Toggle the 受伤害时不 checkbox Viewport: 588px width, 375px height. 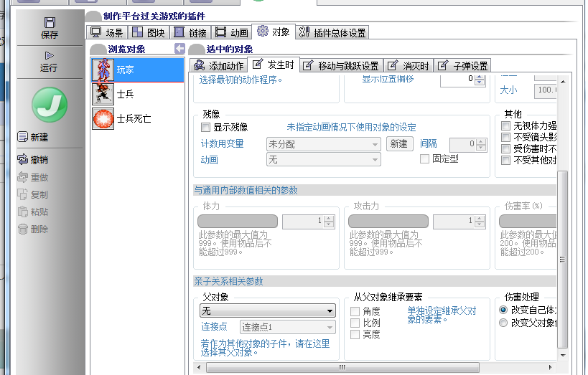point(506,148)
